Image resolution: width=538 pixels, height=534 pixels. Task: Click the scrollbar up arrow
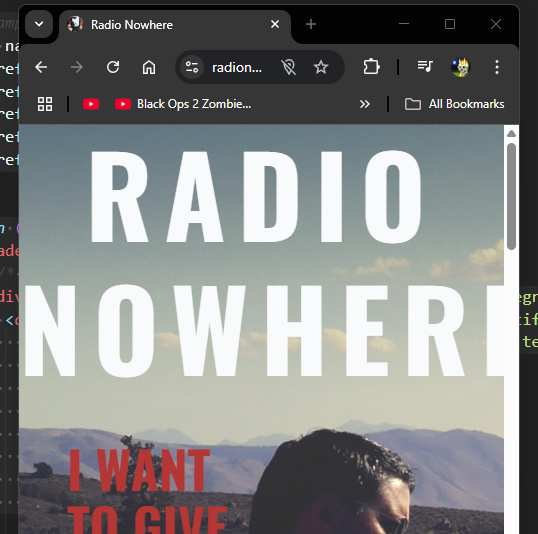point(511,134)
